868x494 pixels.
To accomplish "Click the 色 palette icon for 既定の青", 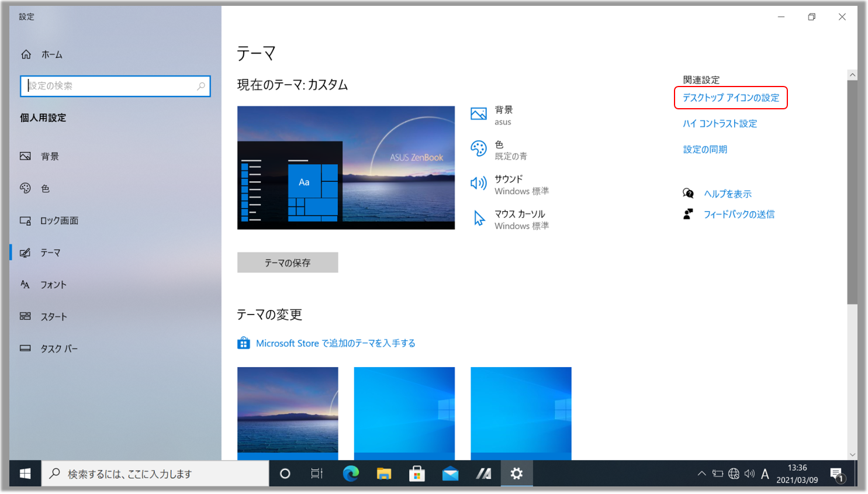I will pyautogui.click(x=479, y=148).
